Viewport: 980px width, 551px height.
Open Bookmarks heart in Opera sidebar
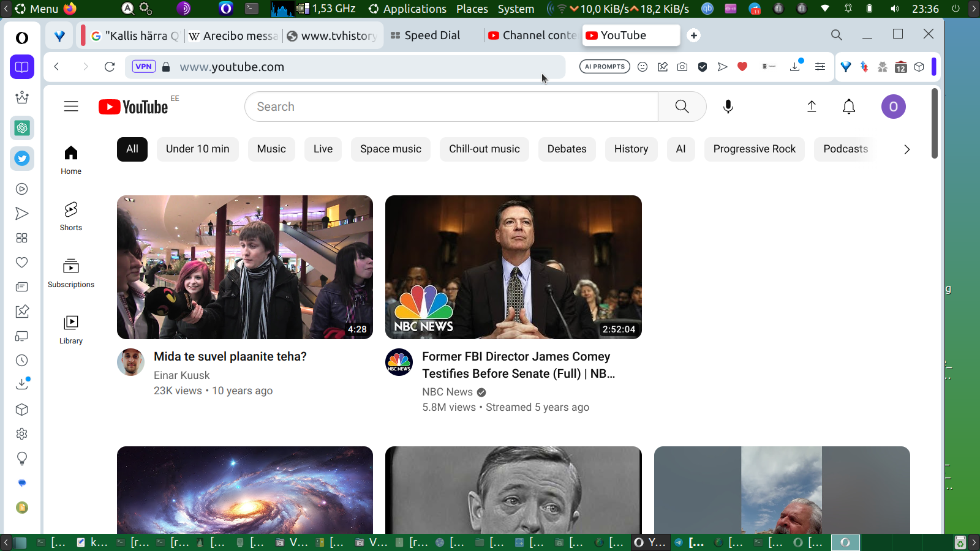(x=22, y=263)
